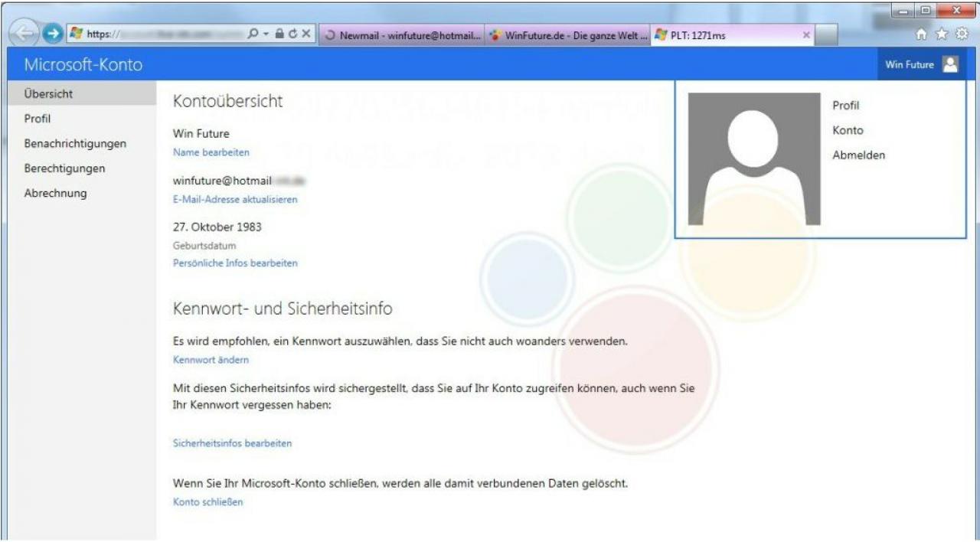980x542 pixels.
Task: Click the large profile picture placeholder
Action: tap(754, 159)
